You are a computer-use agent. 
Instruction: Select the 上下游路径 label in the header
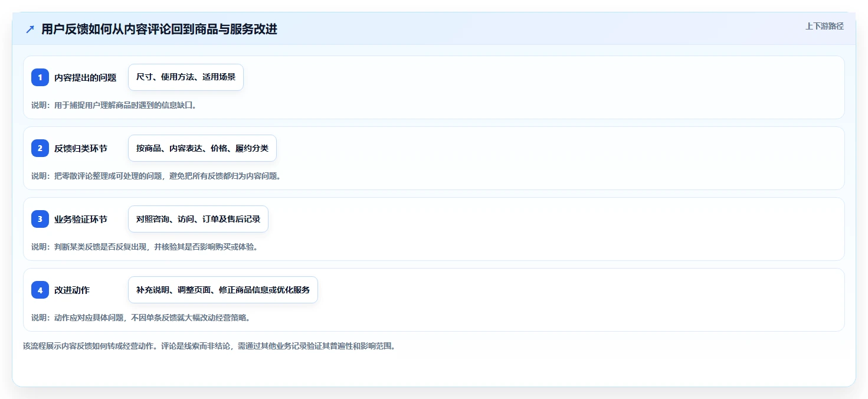[x=824, y=26]
